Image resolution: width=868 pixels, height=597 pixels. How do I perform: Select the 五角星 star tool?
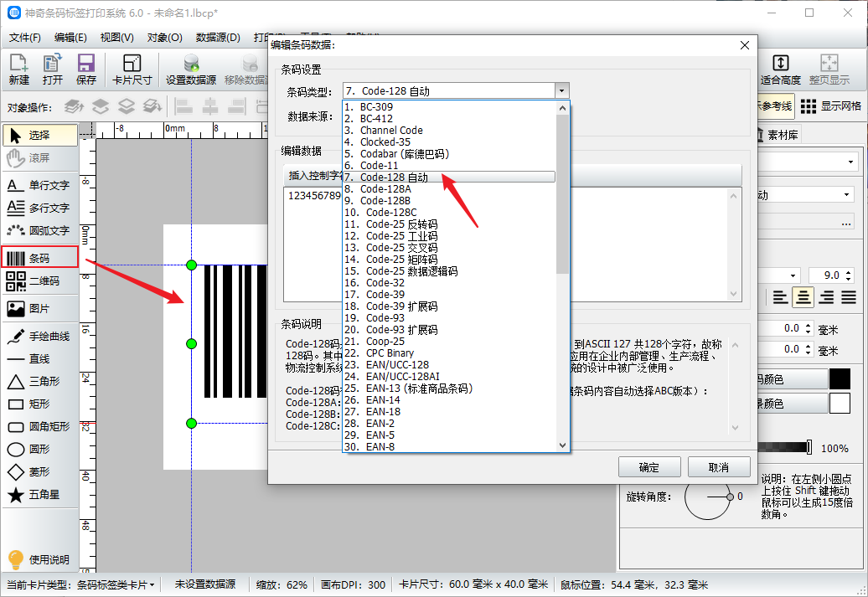click(x=40, y=495)
